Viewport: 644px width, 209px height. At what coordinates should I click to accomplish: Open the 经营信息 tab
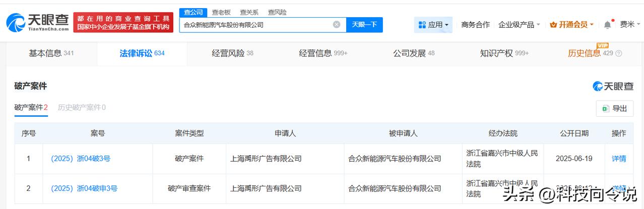click(x=323, y=53)
